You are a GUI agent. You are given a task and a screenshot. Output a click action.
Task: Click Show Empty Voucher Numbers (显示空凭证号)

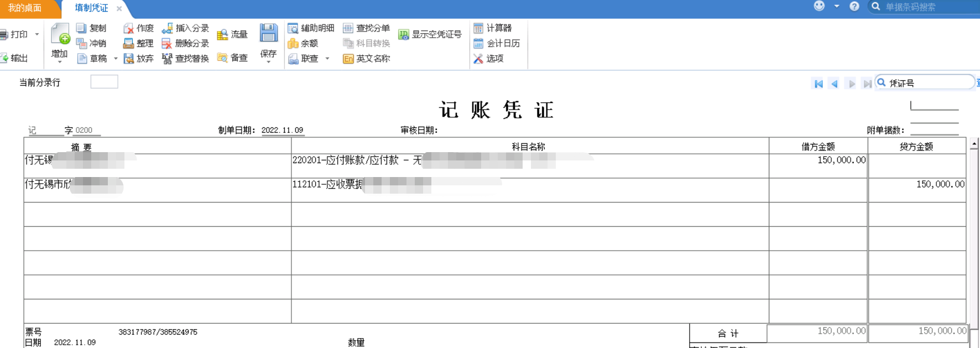[x=404, y=34]
